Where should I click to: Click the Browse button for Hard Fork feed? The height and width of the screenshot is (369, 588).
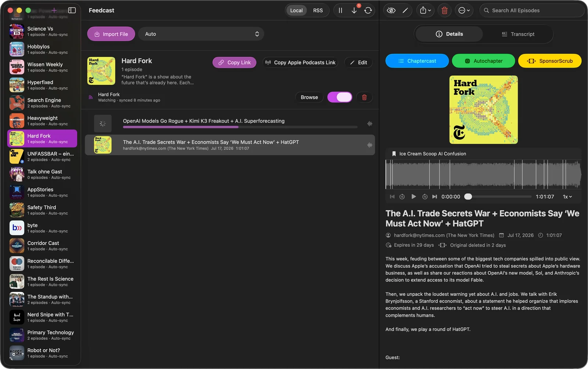[309, 97]
